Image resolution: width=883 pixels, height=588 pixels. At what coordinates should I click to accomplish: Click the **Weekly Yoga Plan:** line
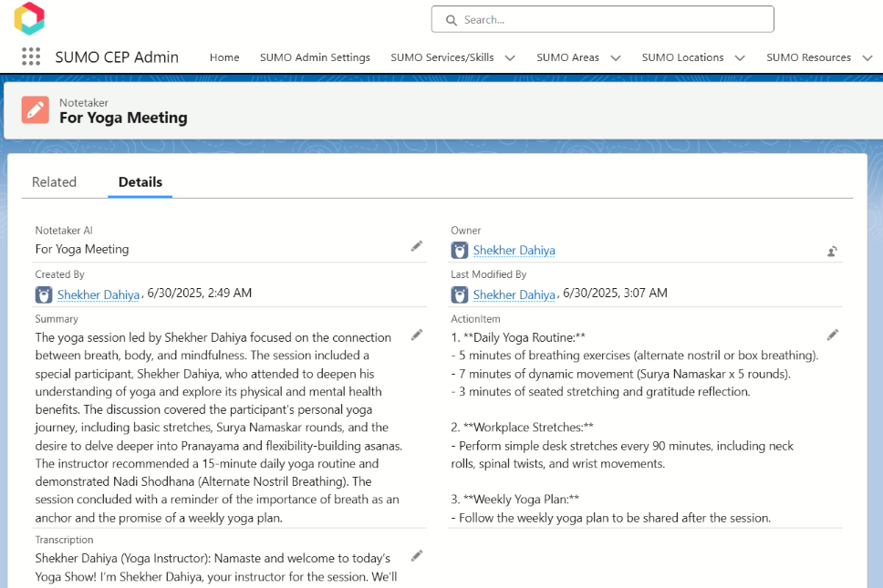click(x=514, y=499)
